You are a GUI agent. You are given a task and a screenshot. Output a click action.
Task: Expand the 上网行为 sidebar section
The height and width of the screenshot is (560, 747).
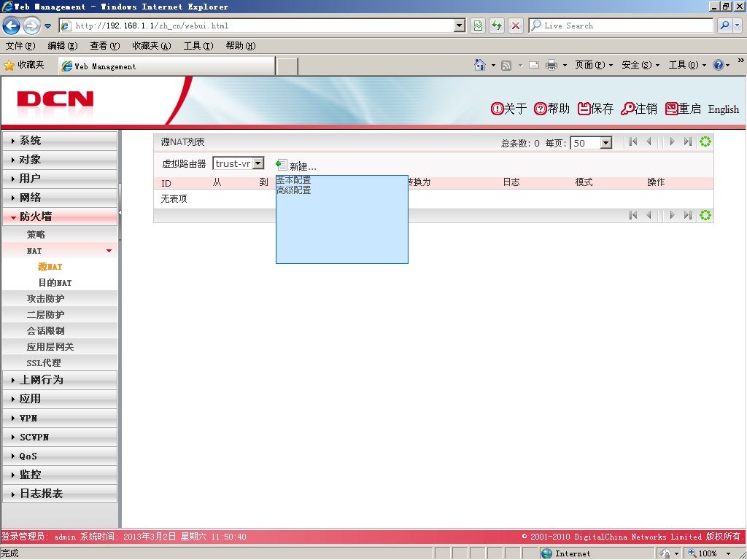point(60,380)
